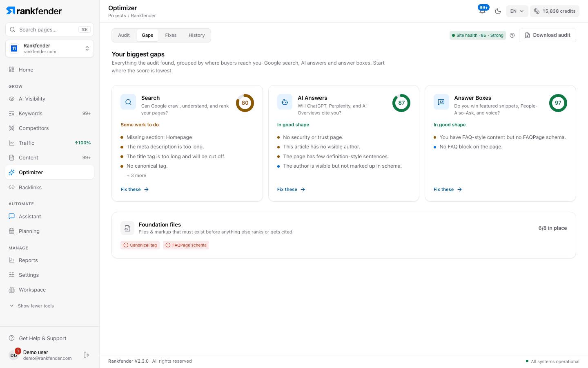The image size is (588, 368).
Task: Open Content document icon in sidebar
Action: click(x=11, y=157)
